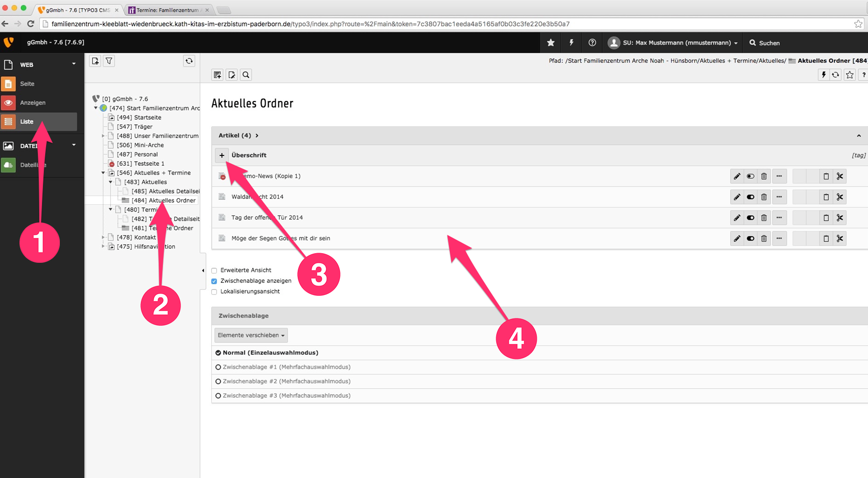Click the search magnifier in the docheader
Image resolution: width=868 pixels, height=478 pixels.
pyautogui.click(x=246, y=75)
